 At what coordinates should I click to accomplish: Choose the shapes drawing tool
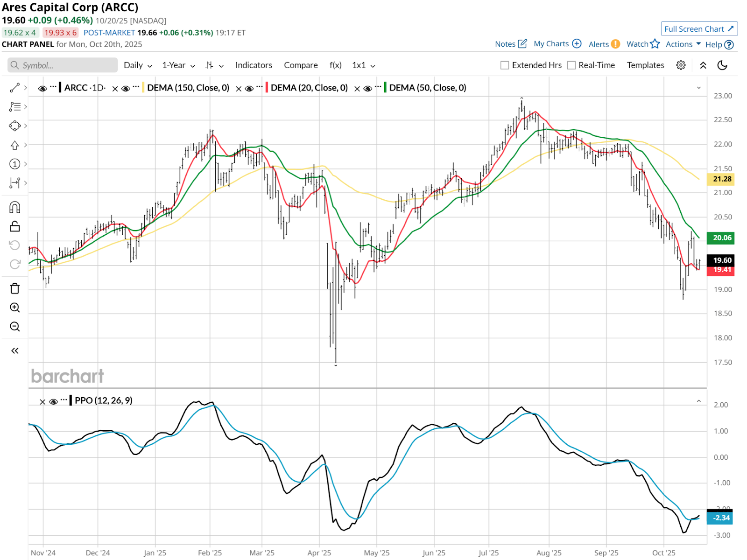[x=15, y=126]
